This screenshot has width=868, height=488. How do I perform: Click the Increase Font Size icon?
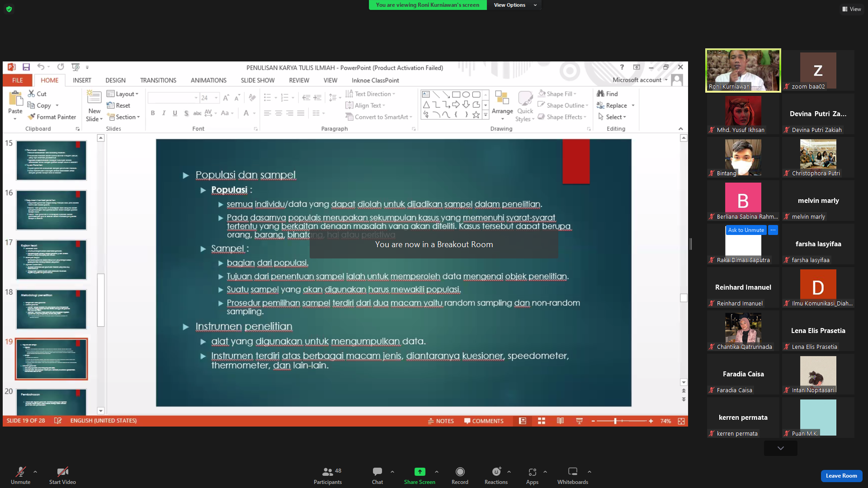226,98
